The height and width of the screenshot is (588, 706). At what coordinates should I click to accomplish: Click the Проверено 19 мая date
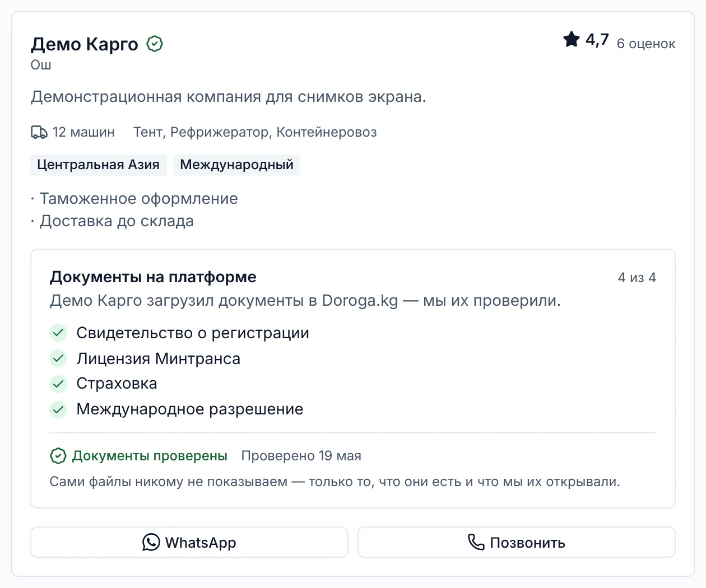(x=301, y=456)
